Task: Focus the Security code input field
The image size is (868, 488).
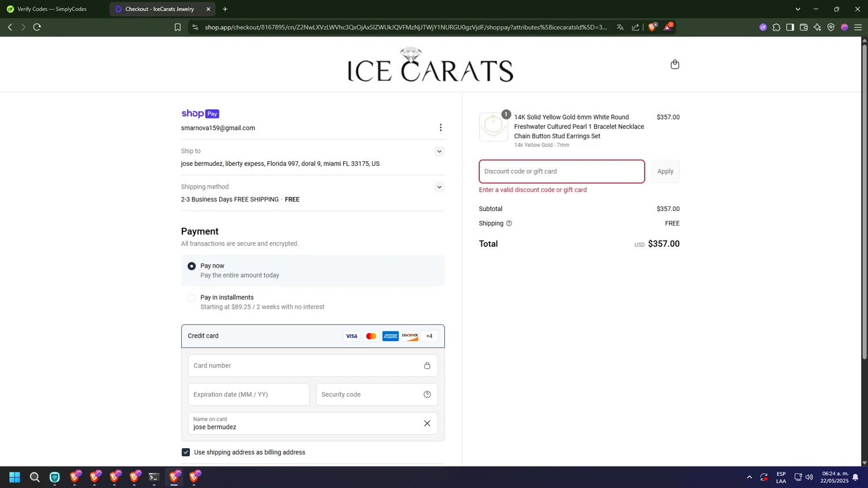Action: pos(377,394)
